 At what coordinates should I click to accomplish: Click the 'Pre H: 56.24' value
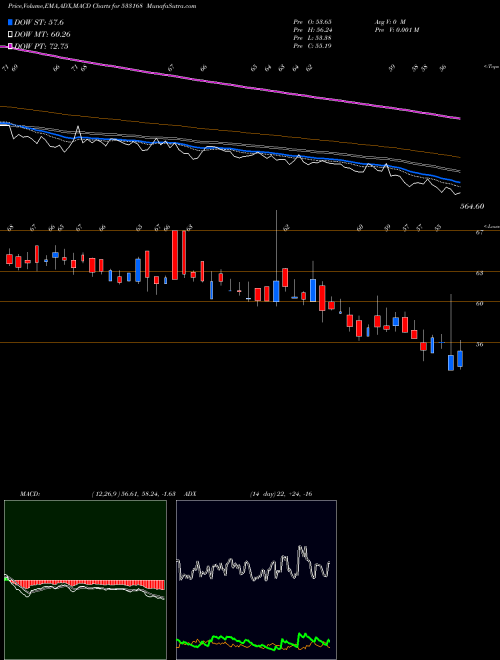(x=312, y=30)
